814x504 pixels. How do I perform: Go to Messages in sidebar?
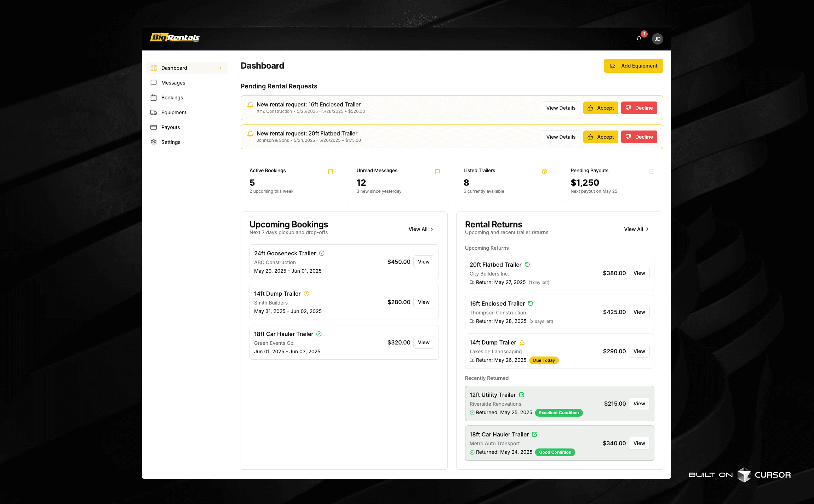[173, 83]
